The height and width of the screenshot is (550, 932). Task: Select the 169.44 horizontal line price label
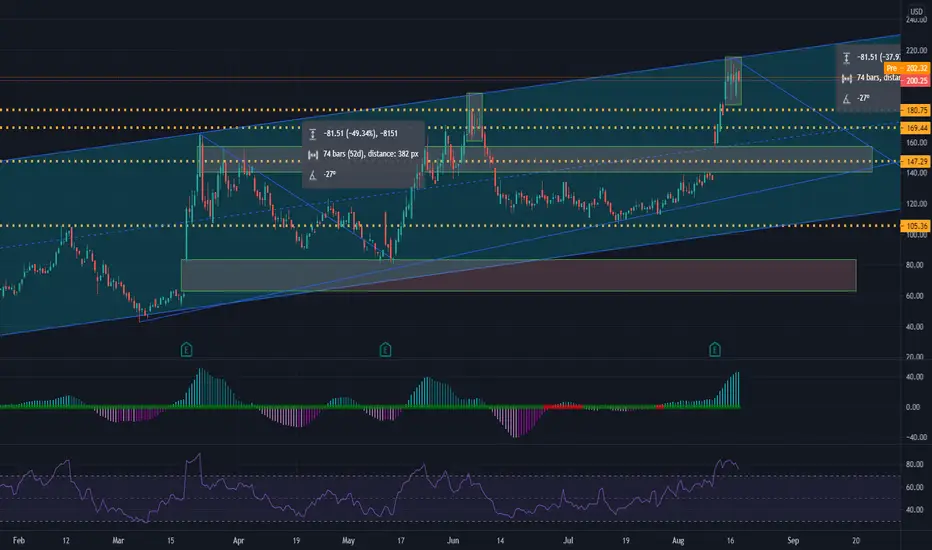click(x=916, y=128)
